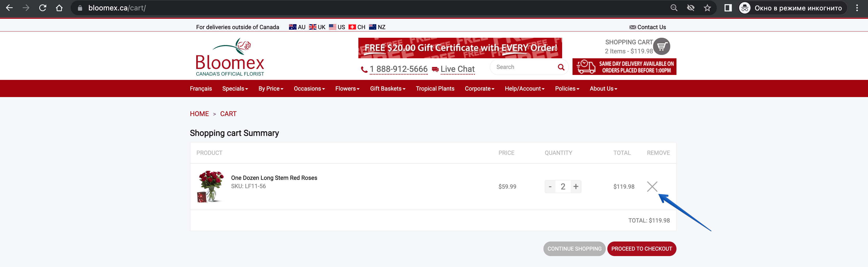Click the bloomex.ca/cart/ URL text

(117, 8)
